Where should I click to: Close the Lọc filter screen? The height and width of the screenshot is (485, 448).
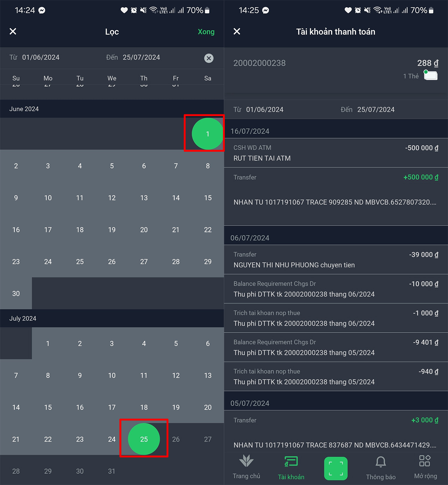click(13, 31)
